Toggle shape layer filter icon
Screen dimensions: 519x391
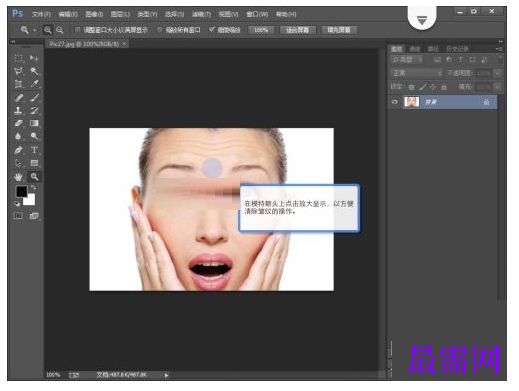(x=472, y=60)
